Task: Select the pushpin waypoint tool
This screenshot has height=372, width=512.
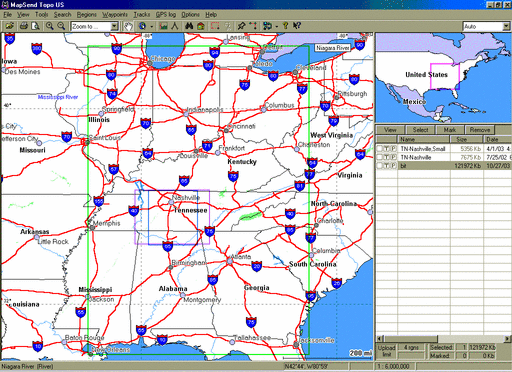Action: [x=241, y=26]
